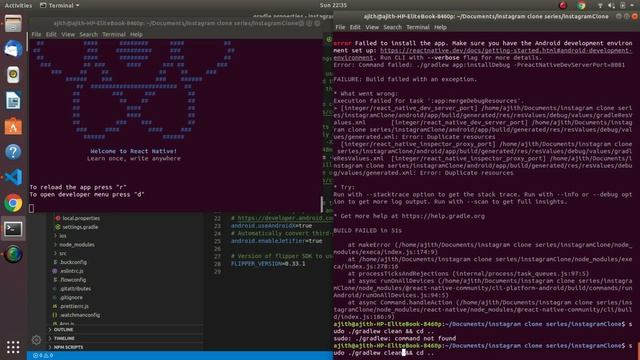
Task: Click line 28 FLIPPER_VERSION in editor
Action: tap(268, 264)
